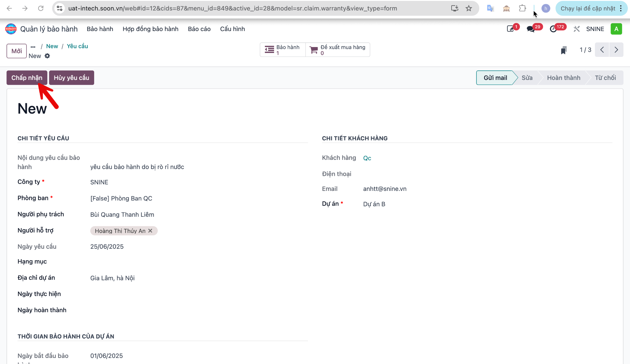Click the Quản lý bảo hành app logo
This screenshot has height=364, width=630.
pos(11,29)
